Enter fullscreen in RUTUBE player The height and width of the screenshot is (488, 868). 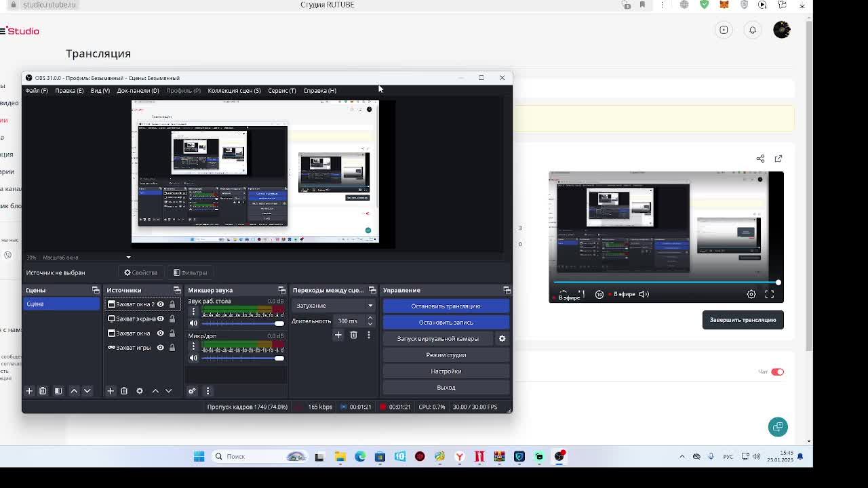pos(770,294)
